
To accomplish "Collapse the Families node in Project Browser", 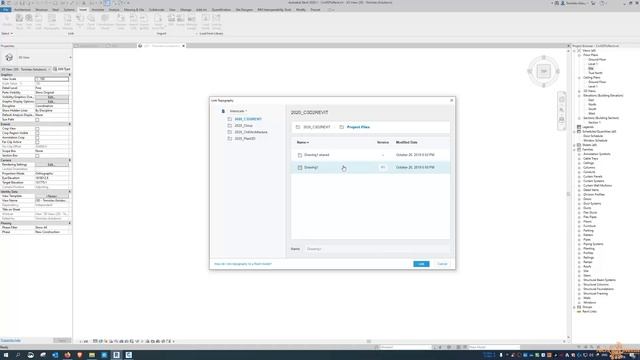I will 575,150.
